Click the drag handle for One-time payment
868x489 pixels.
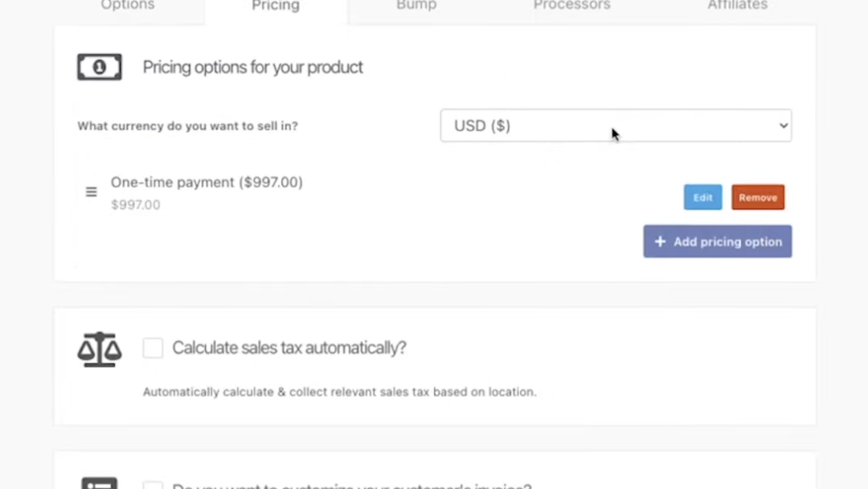pyautogui.click(x=92, y=192)
